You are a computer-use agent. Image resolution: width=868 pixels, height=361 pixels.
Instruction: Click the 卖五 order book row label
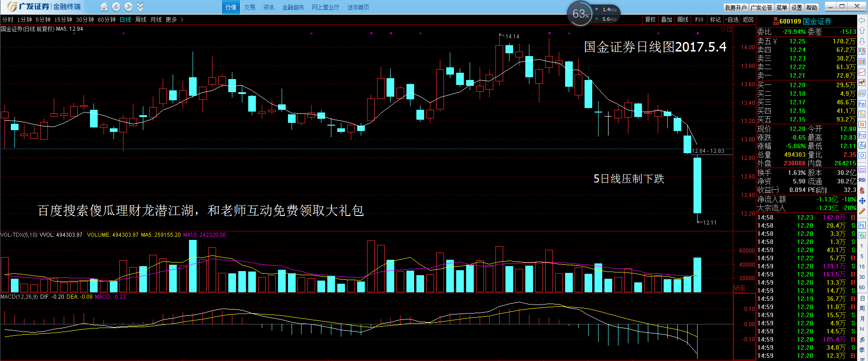click(x=764, y=41)
